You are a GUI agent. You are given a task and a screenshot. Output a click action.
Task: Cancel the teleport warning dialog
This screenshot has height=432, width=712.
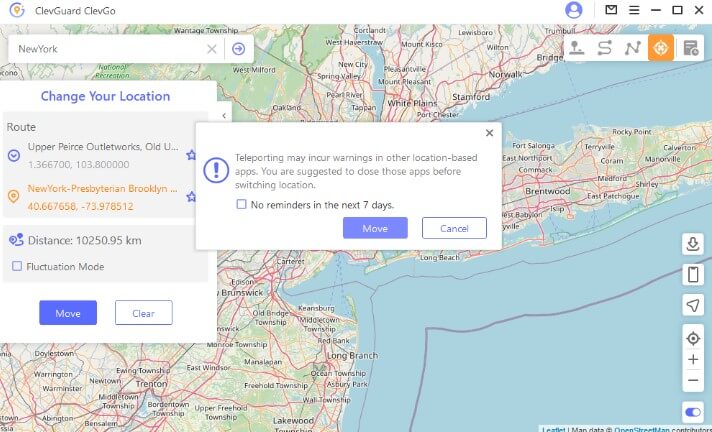454,228
